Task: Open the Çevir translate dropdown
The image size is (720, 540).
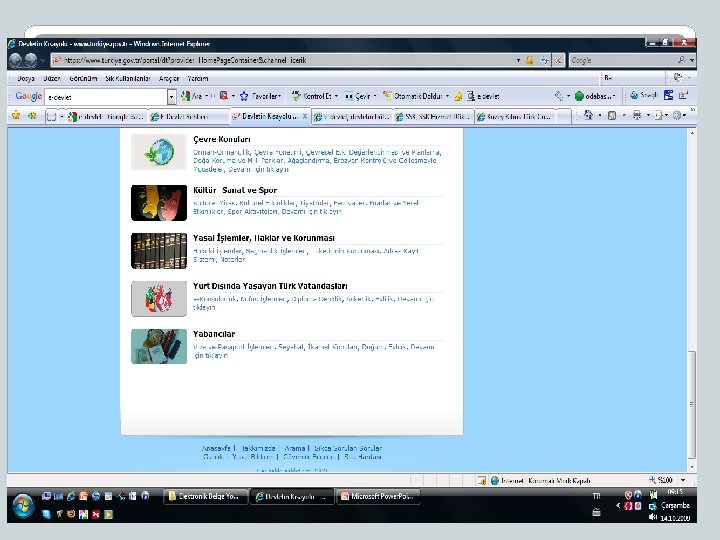Action: (x=360, y=96)
